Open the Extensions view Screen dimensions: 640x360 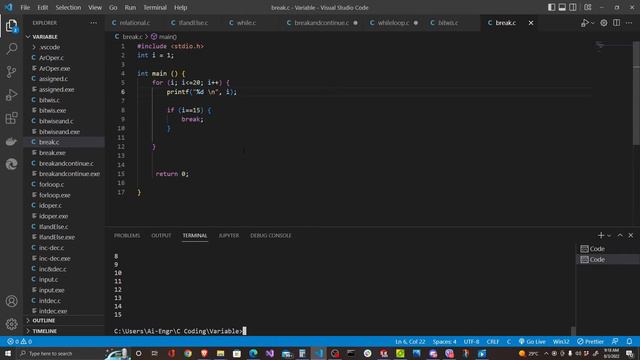(11, 118)
